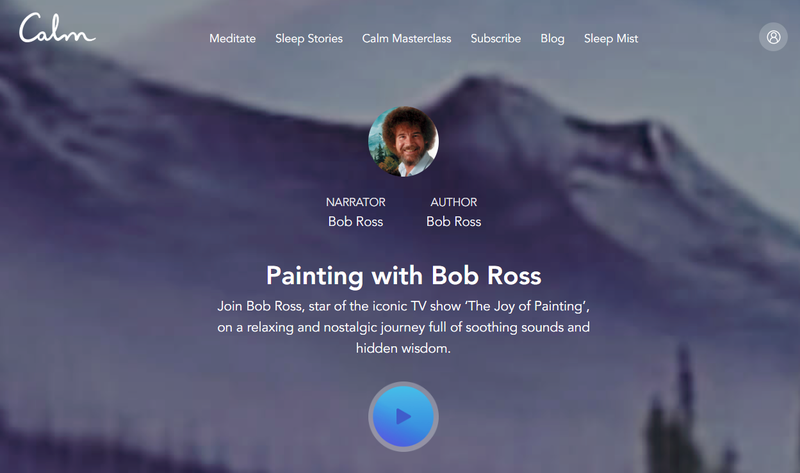
Task: Click the description starting 'Join Bob Ross'
Action: (x=403, y=327)
